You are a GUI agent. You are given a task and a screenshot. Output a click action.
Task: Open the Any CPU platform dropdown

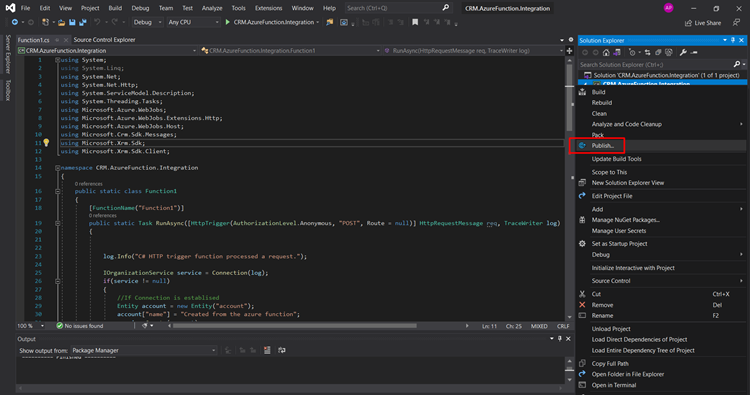(193, 22)
